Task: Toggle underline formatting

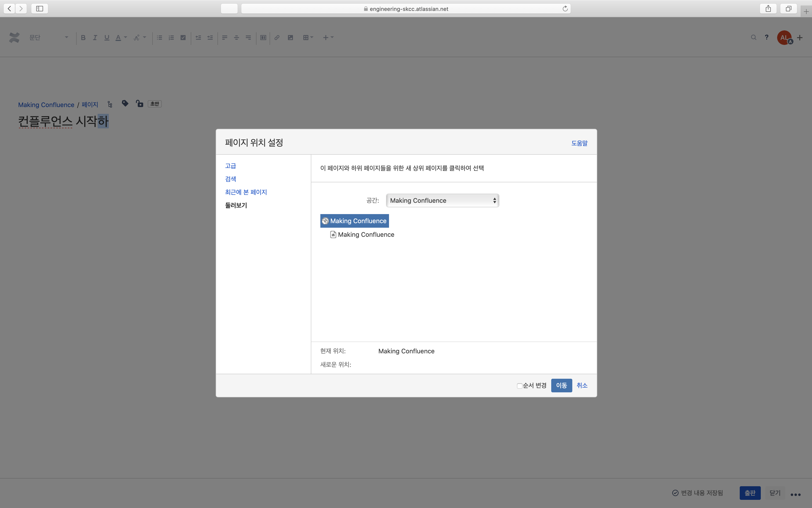Action: coord(107,37)
